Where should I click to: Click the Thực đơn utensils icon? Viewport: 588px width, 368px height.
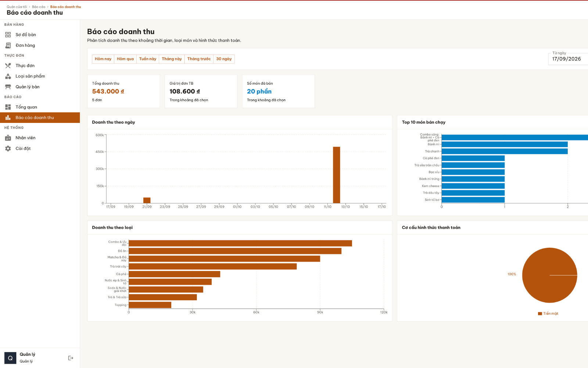click(x=8, y=66)
